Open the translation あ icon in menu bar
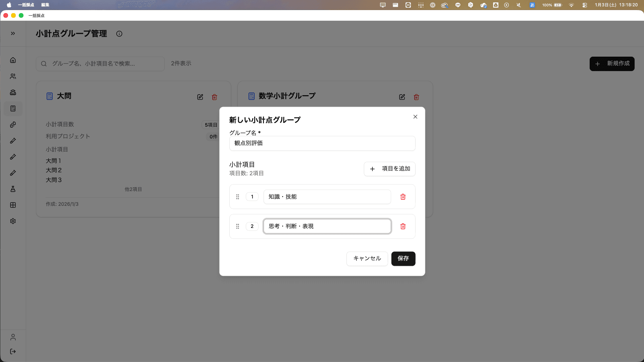This screenshot has height=362, width=644. (532, 5)
